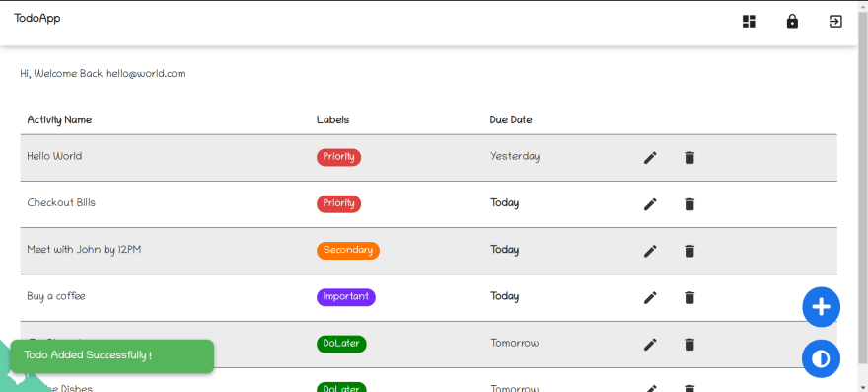Edit the Buy a coffee todo

[x=650, y=298]
